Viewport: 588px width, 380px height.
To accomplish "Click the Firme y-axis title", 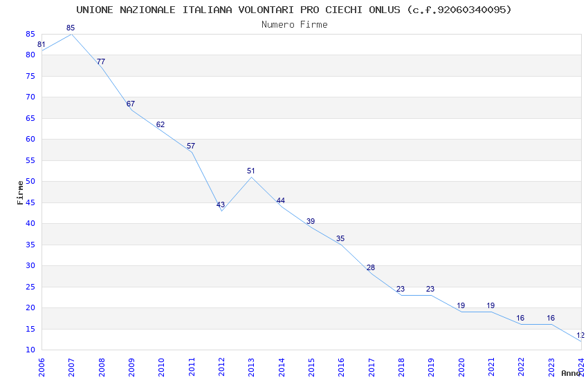I will [20, 193].
